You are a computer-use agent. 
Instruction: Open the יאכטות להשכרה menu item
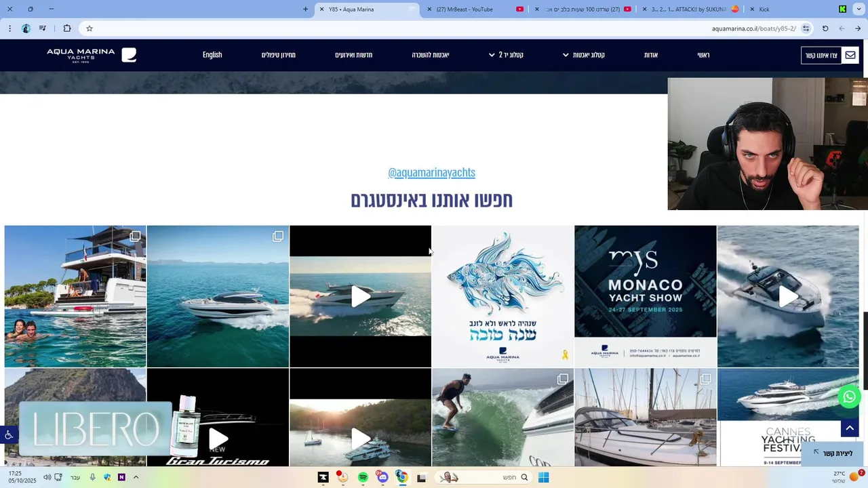(x=431, y=55)
